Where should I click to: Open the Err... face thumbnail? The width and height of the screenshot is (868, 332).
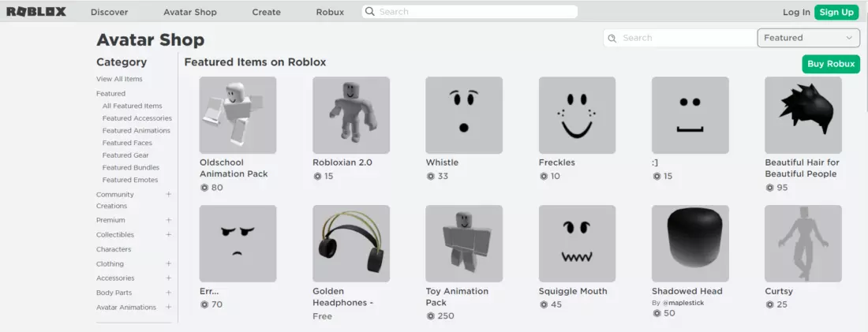pyautogui.click(x=238, y=244)
